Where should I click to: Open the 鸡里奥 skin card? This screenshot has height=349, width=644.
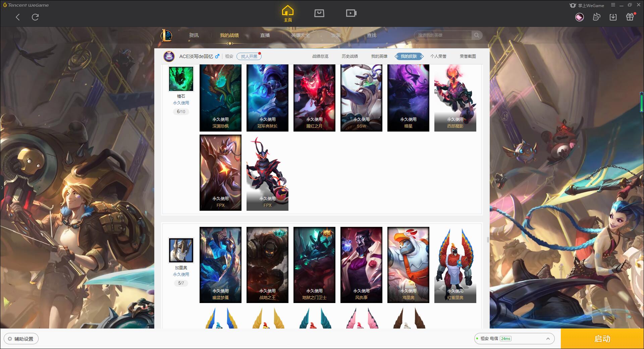click(x=408, y=265)
